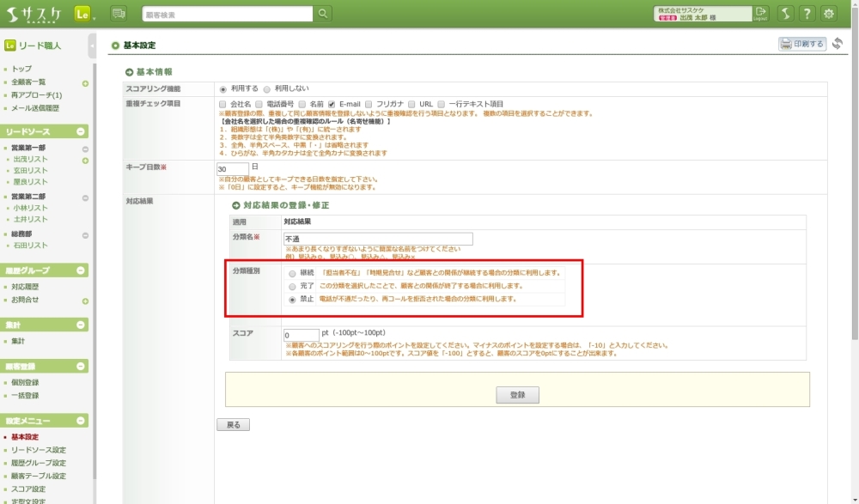Select the 継続 radio button
The height and width of the screenshot is (504, 859).
point(293,273)
